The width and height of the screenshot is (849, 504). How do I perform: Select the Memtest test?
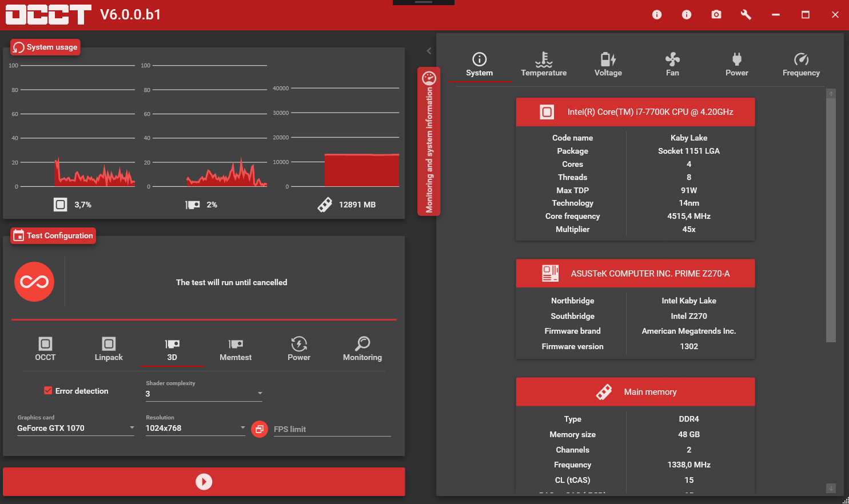(x=236, y=349)
